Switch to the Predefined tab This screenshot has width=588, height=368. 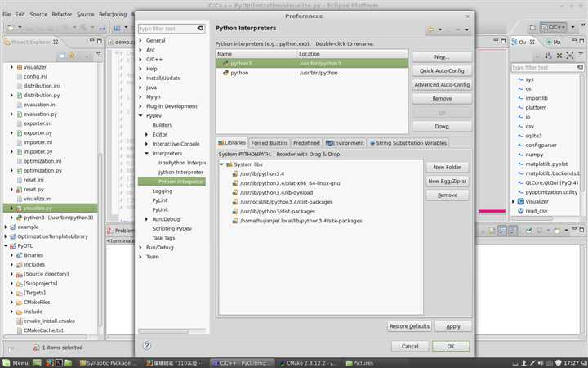pyautogui.click(x=306, y=143)
